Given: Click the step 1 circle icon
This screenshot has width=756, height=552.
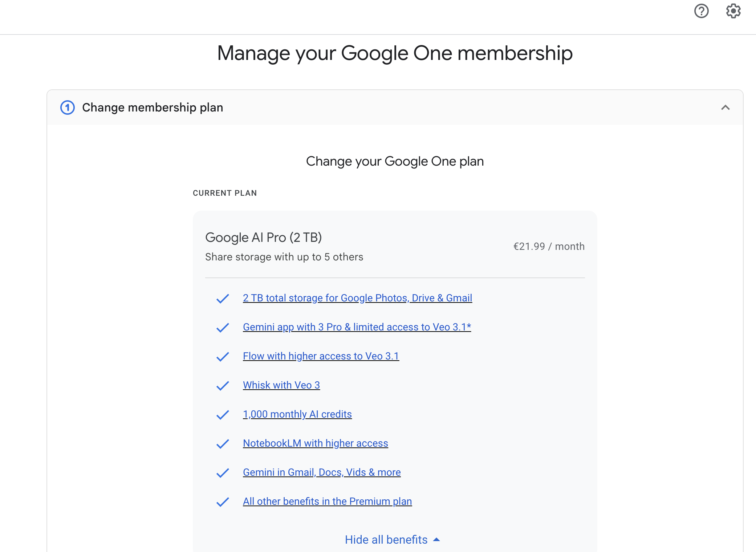Looking at the screenshot, I should pyautogui.click(x=68, y=107).
